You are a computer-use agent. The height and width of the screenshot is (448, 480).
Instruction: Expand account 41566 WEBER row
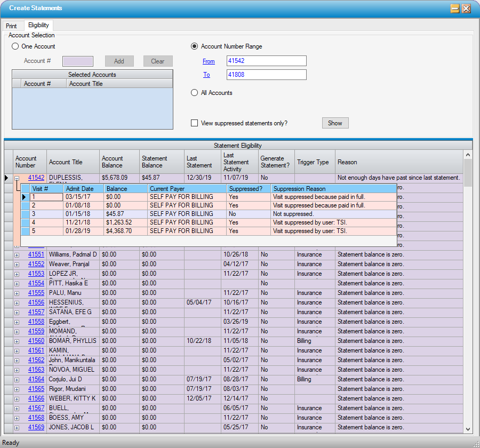click(x=17, y=399)
